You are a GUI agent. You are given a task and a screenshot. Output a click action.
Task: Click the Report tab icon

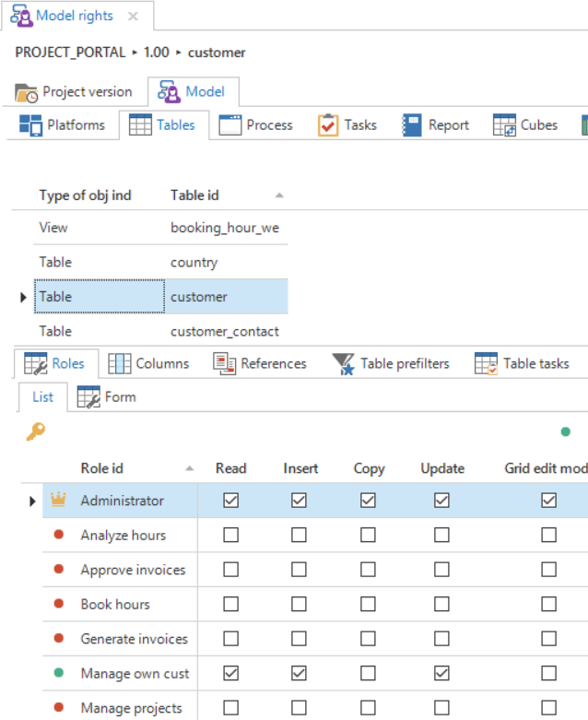[x=412, y=125]
